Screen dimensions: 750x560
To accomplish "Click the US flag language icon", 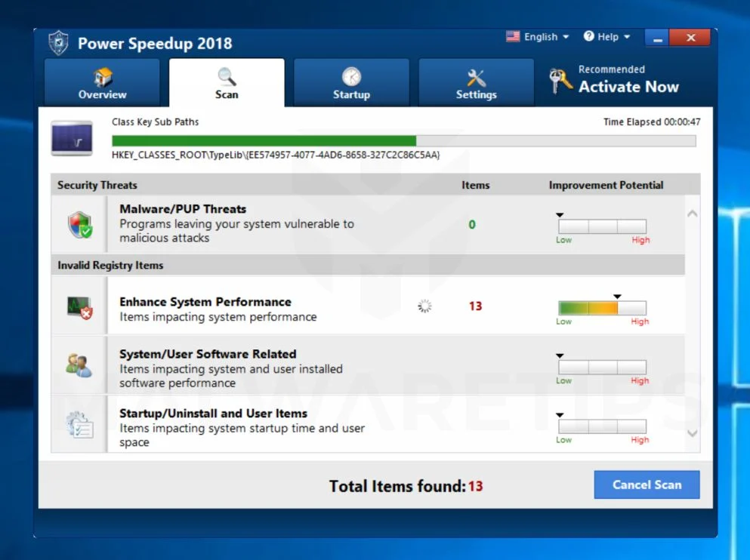I will point(513,36).
